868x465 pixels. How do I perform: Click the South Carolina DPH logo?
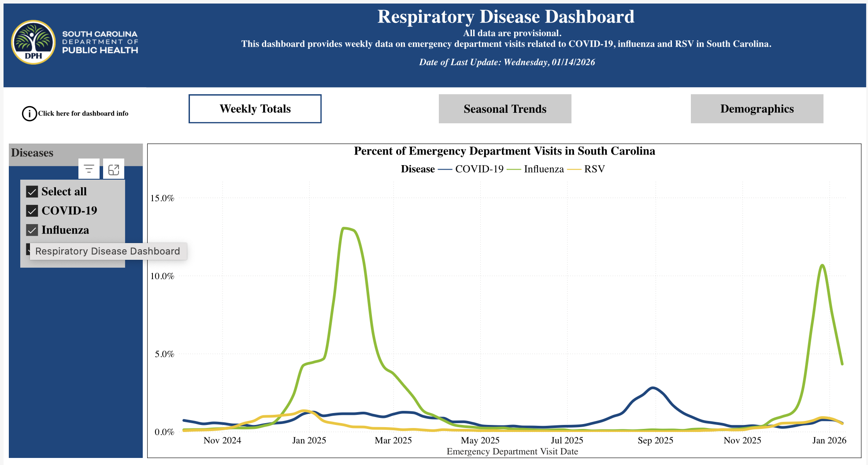pos(33,42)
